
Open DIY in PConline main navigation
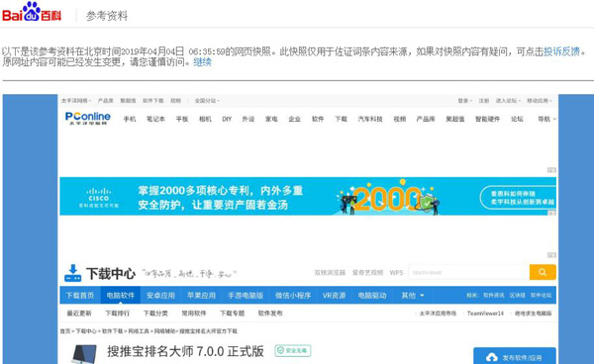pyautogui.click(x=227, y=119)
